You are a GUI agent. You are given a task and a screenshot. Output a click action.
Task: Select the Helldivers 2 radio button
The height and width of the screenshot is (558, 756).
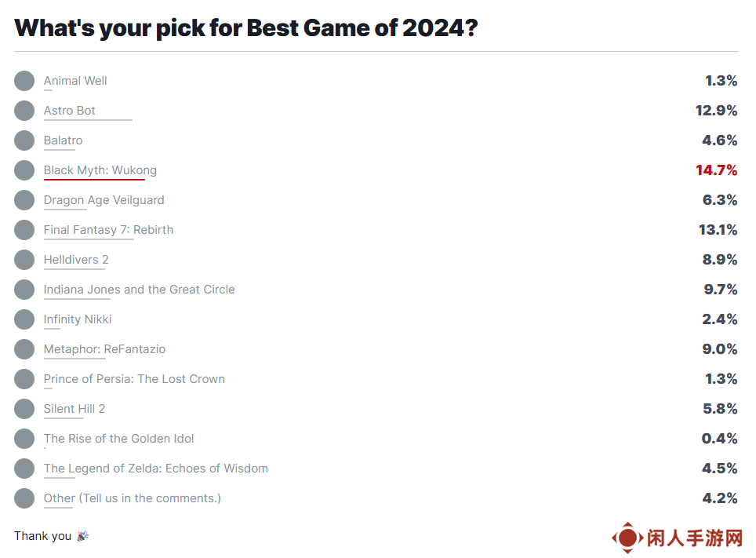[24, 260]
